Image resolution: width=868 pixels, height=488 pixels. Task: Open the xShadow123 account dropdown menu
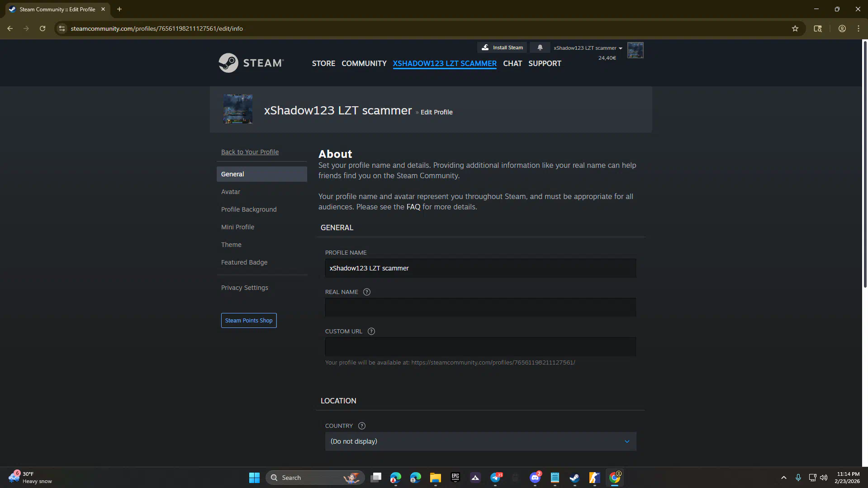point(588,48)
